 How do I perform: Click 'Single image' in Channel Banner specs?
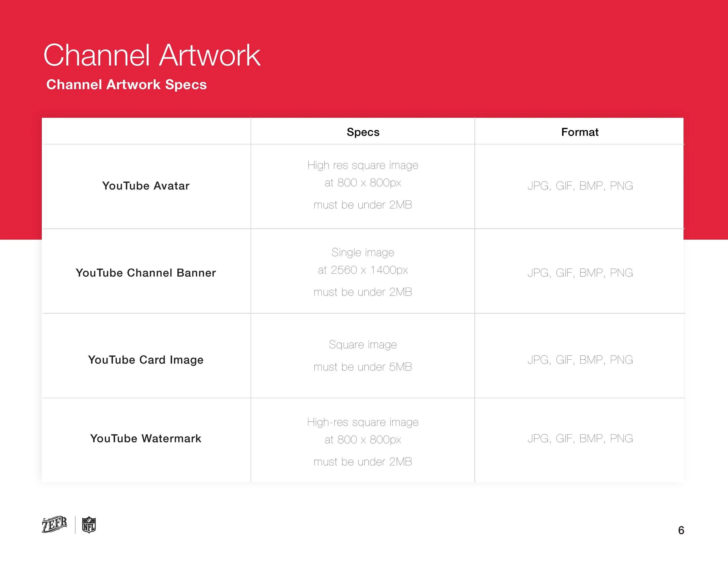tap(363, 252)
